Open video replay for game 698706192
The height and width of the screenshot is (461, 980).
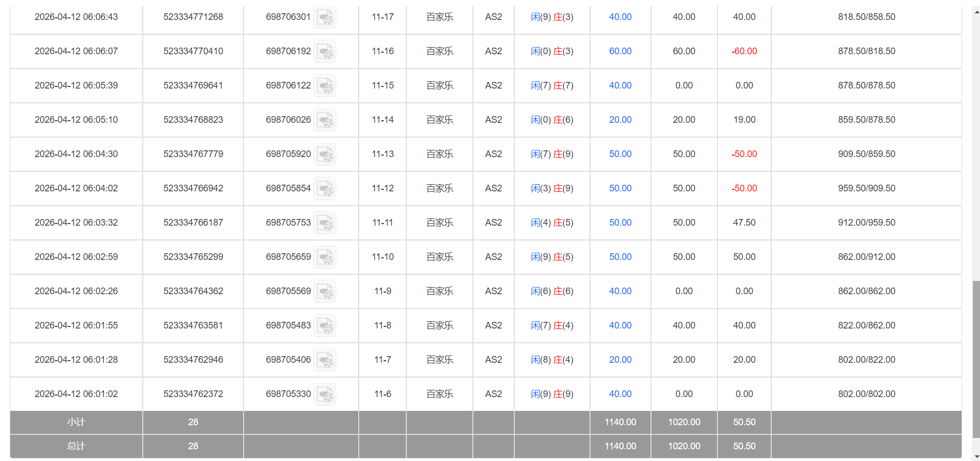tap(325, 51)
